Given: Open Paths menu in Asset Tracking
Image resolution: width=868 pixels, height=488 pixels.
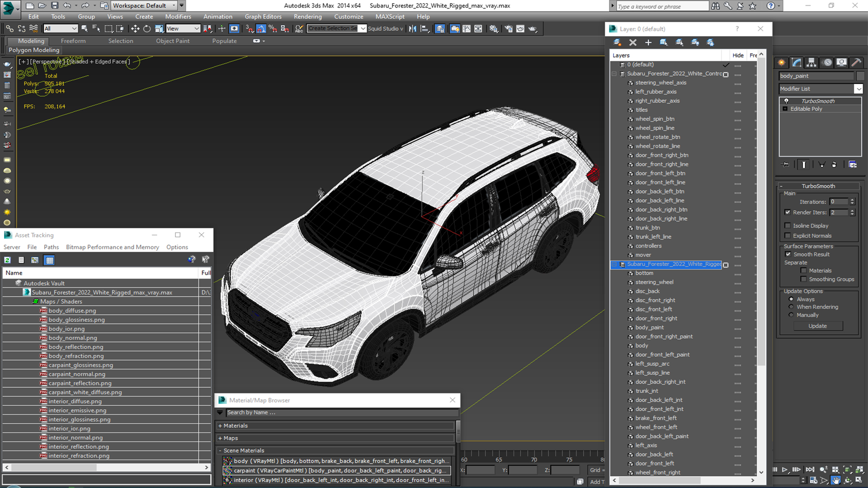Looking at the screenshot, I should tap(51, 247).
